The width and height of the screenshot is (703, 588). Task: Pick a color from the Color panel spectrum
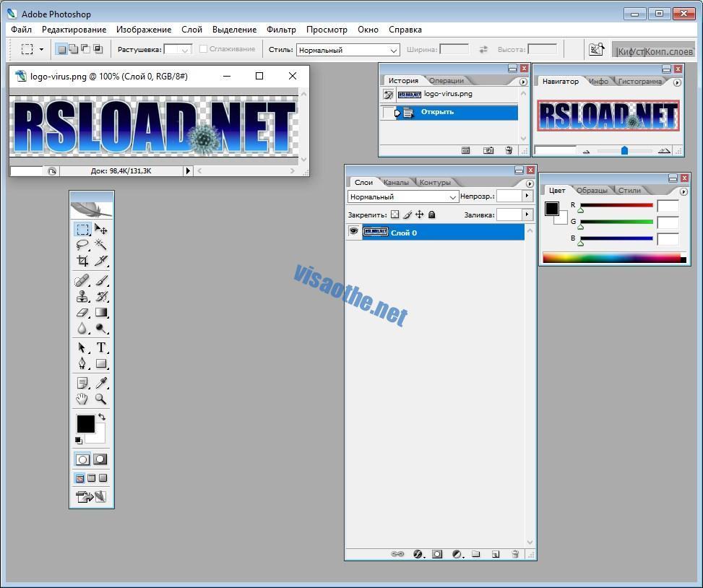coord(614,258)
